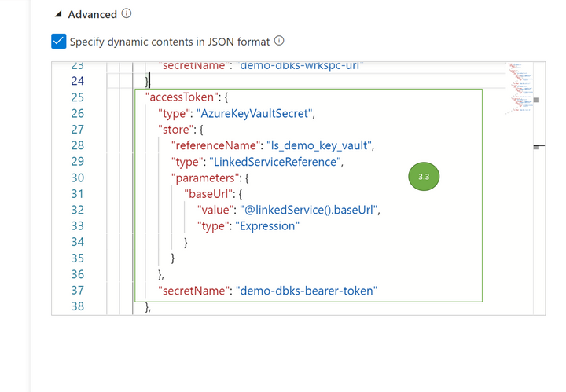Screen dimensions: 566x392
Task: Click the "demo-dbks-wrkspc-url" value on line 23
Action: pos(300,66)
